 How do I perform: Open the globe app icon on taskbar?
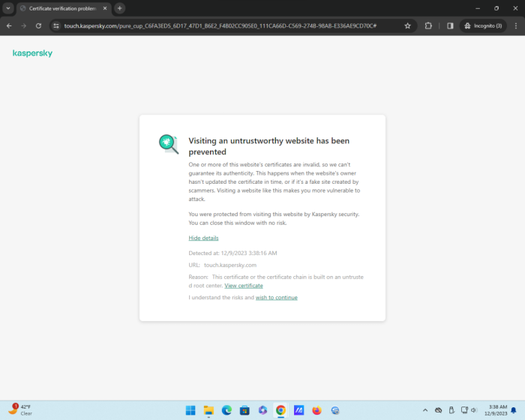click(335, 410)
